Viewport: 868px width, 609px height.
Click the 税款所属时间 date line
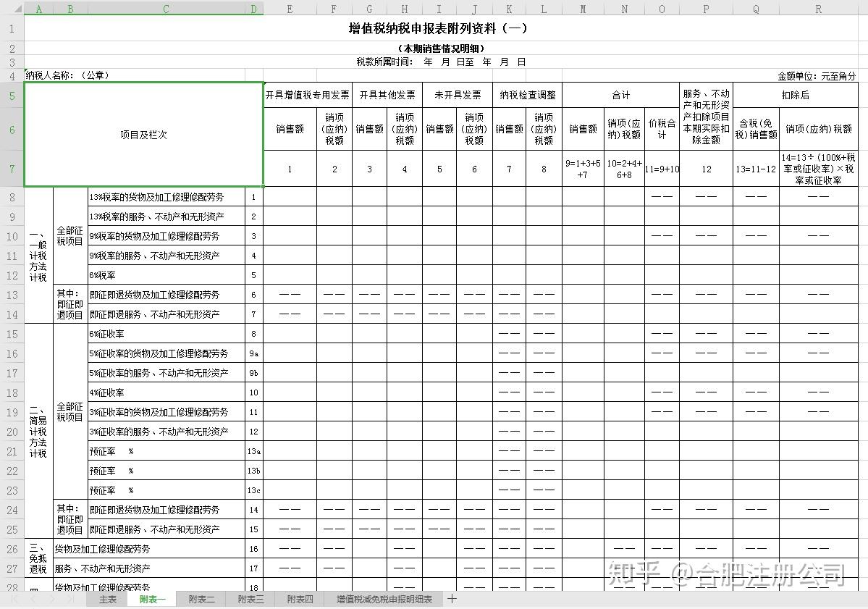441,62
